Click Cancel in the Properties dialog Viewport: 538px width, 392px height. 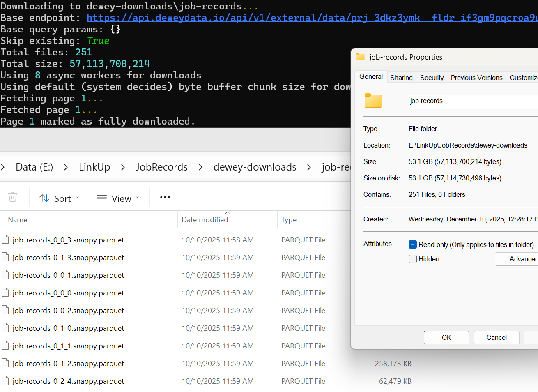pyautogui.click(x=497, y=337)
